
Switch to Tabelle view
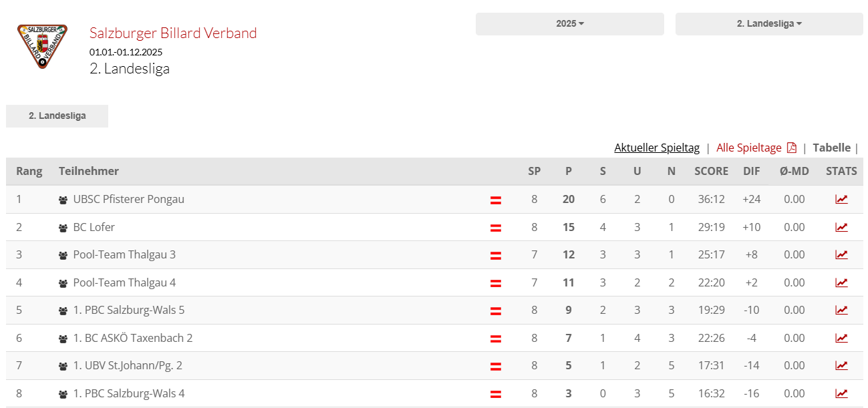pyautogui.click(x=831, y=148)
